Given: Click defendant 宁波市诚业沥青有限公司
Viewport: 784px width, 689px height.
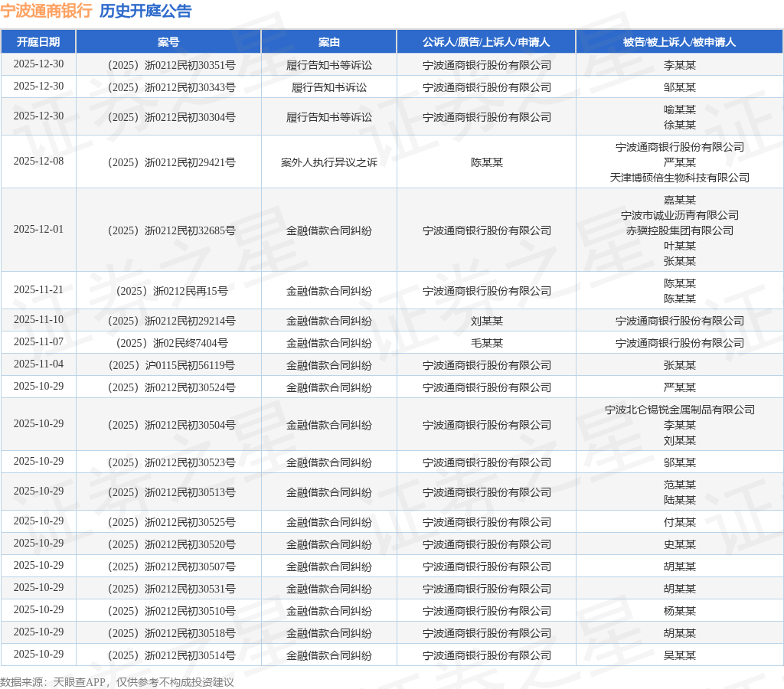Looking at the screenshot, I should point(680,215).
